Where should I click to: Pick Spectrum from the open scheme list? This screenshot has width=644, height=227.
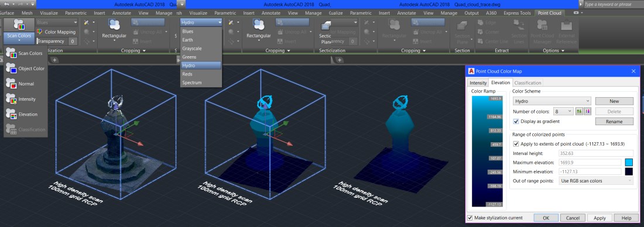201,83
